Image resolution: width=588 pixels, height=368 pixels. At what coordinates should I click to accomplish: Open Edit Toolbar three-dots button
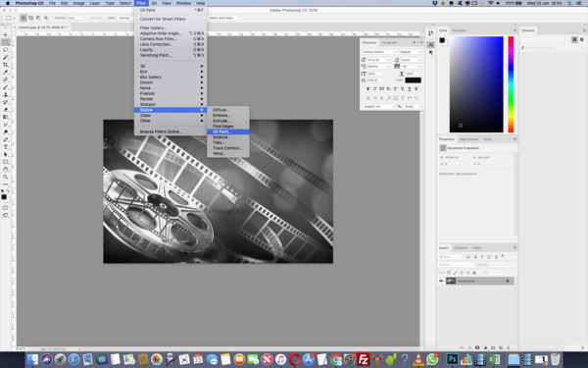point(6,184)
